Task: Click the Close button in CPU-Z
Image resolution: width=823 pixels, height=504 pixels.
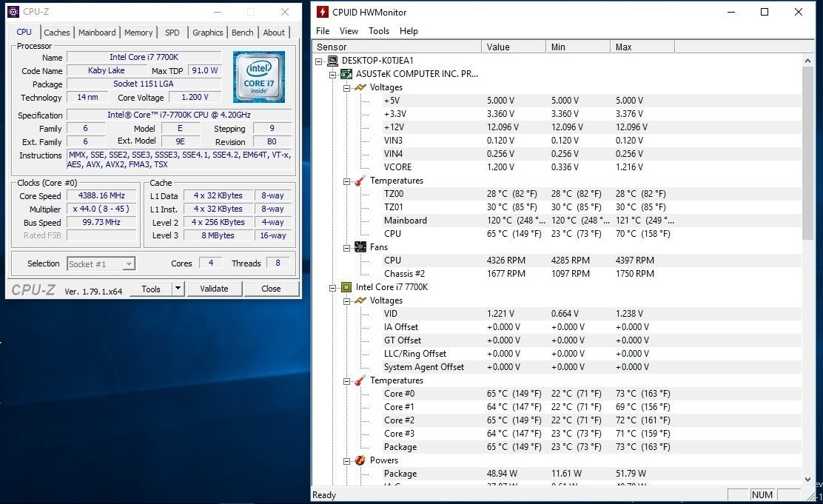Action: point(271,289)
